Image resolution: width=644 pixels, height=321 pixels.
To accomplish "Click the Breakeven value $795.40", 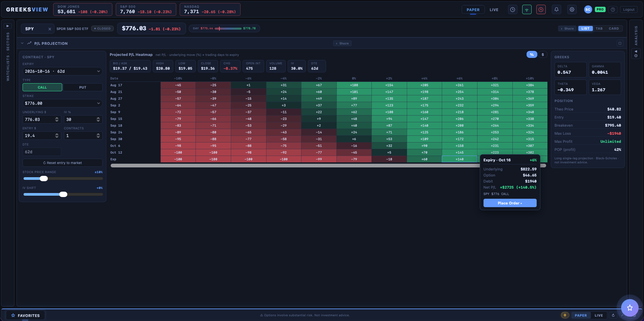I will (x=613, y=125).
